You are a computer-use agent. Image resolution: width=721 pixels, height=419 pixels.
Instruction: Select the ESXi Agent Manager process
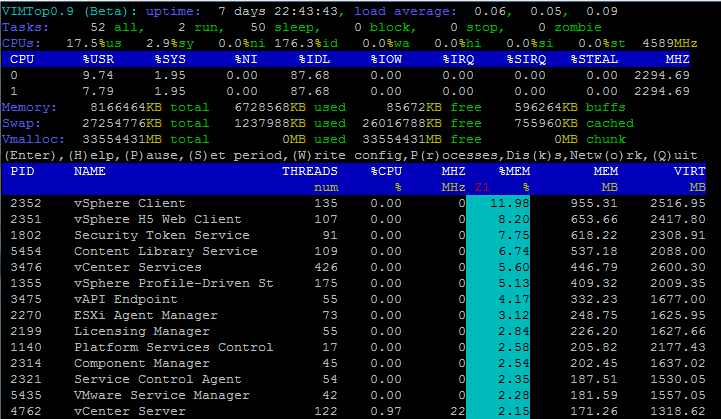[146, 316]
